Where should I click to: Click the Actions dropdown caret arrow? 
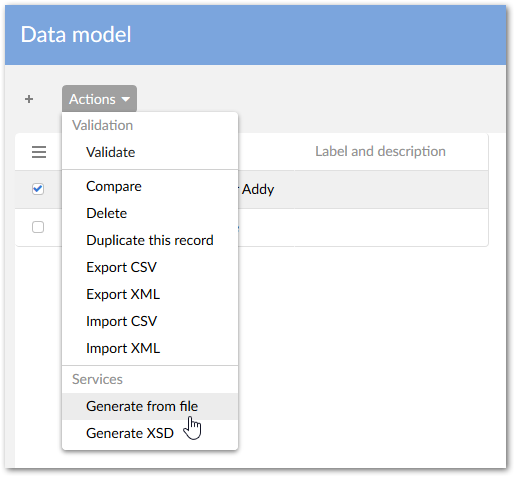[x=126, y=99]
